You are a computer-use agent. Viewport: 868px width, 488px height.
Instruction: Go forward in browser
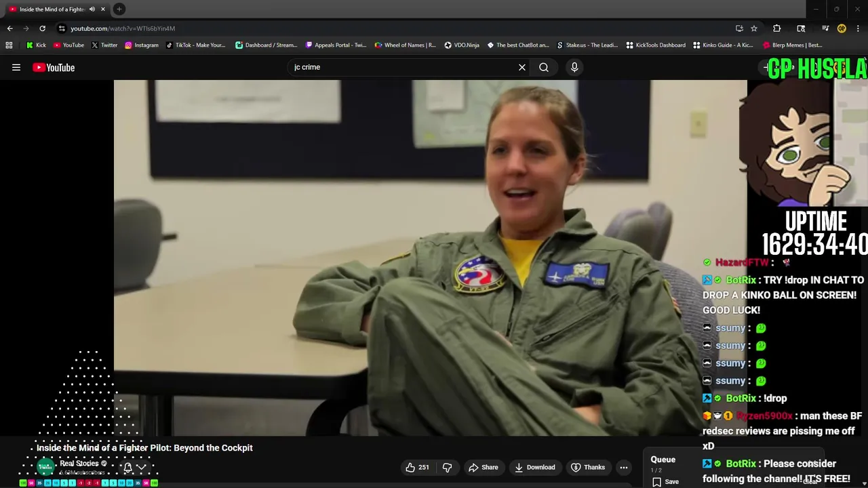26,28
